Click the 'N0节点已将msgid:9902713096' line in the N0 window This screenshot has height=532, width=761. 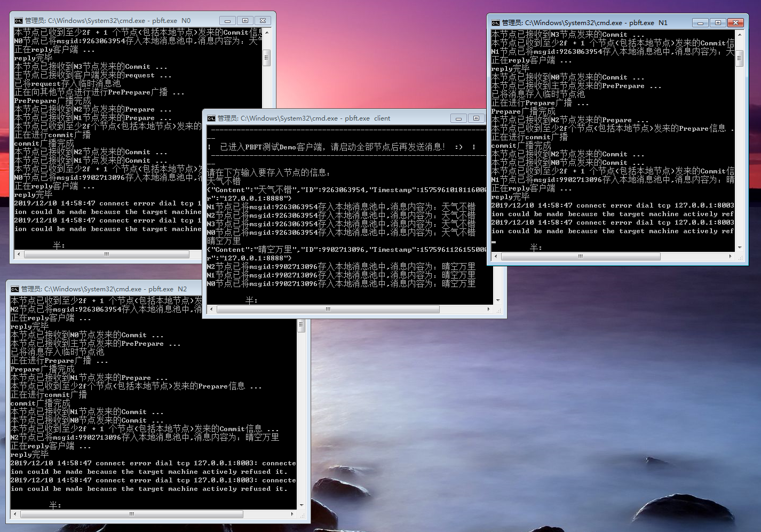[108, 178]
